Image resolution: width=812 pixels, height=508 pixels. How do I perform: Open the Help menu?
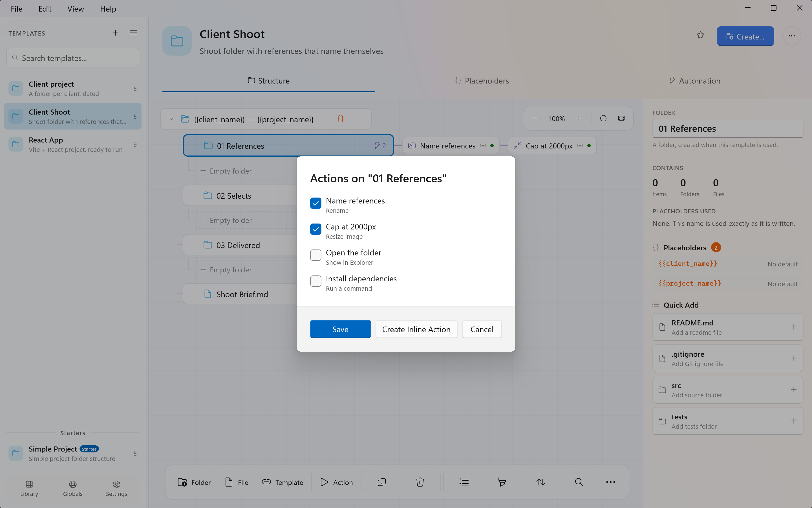(108, 9)
